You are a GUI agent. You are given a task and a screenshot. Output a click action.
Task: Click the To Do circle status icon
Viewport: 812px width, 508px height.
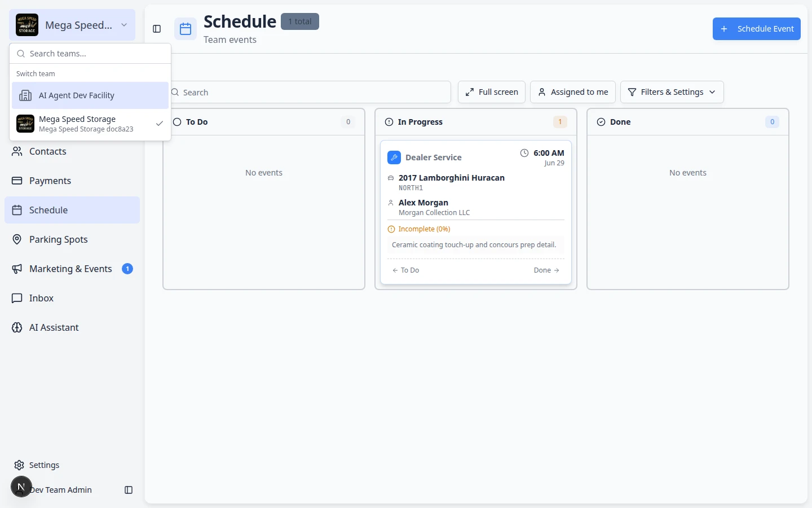coord(177,122)
